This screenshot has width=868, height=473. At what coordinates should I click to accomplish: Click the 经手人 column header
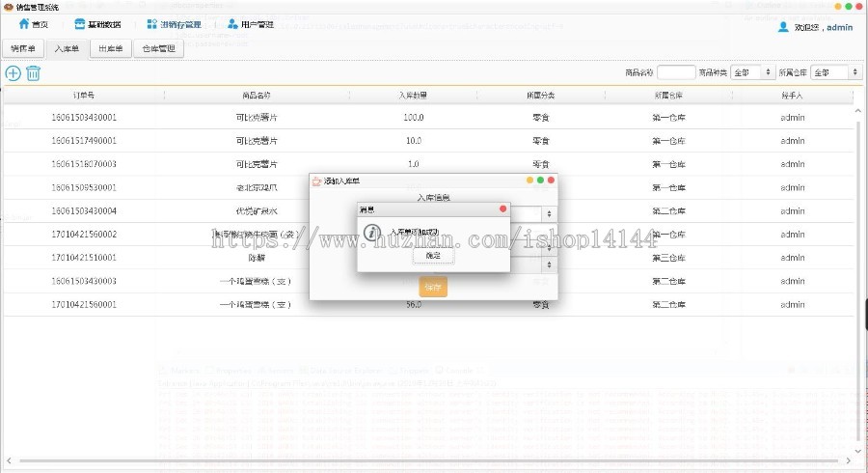tap(792, 96)
